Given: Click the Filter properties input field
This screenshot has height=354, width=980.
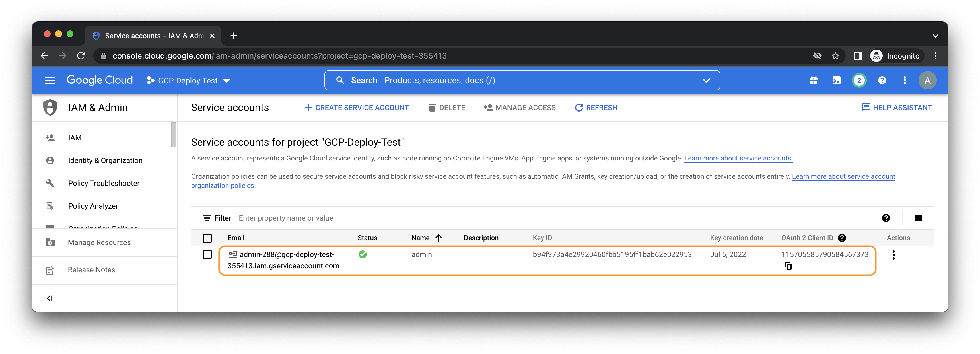Looking at the screenshot, I should pyautogui.click(x=286, y=218).
